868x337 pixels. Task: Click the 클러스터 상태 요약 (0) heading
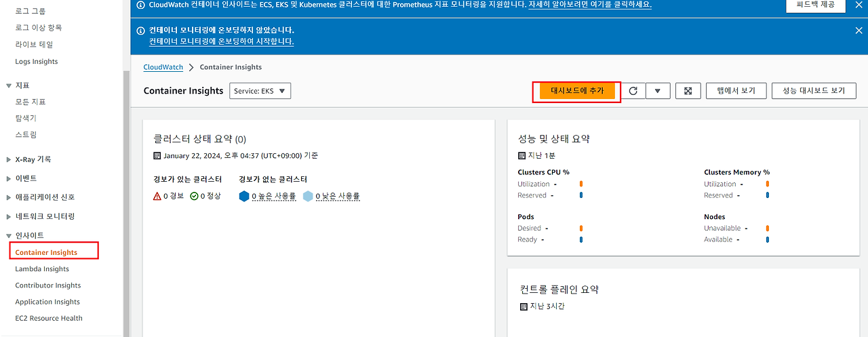[200, 138]
